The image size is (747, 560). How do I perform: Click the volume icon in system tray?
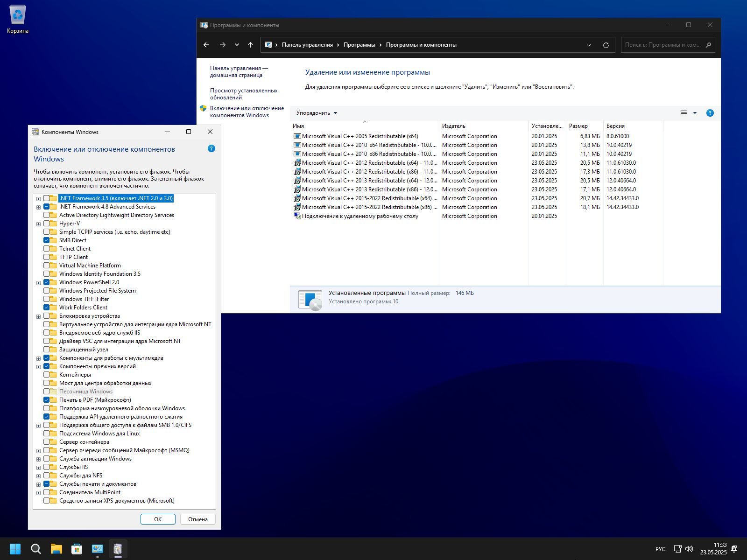689,549
